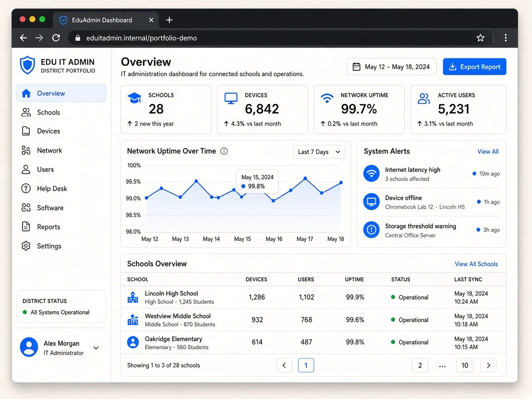The width and height of the screenshot is (532, 399).
Task: Go to the previous page of schools
Action: click(x=284, y=365)
